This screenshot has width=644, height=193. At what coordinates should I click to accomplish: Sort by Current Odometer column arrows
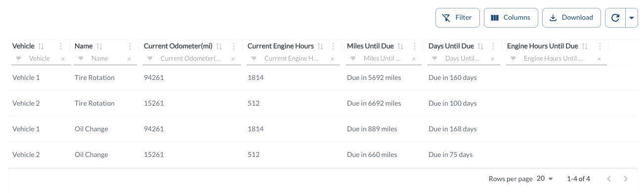click(x=219, y=46)
